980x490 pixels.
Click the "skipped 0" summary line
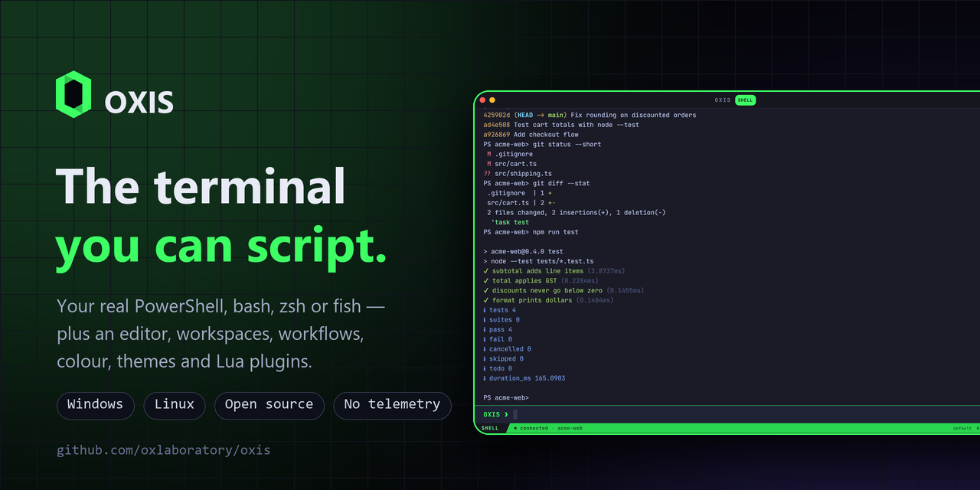click(504, 359)
